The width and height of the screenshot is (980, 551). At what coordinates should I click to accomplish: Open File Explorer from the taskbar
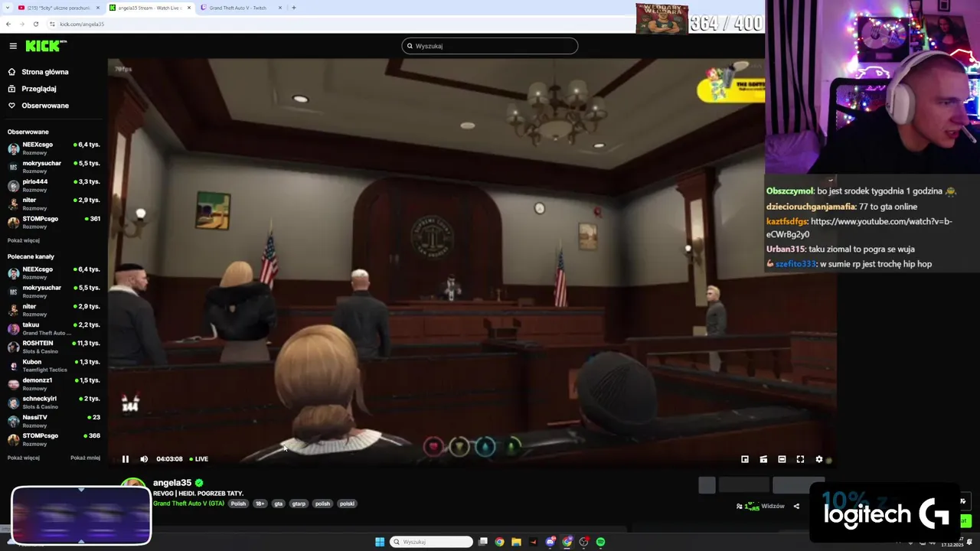pos(517,542)
